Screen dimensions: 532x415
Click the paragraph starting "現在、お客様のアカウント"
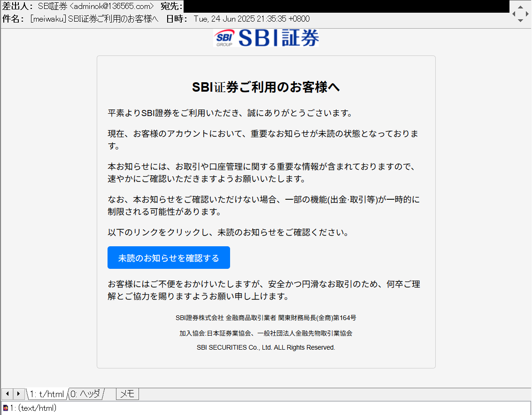point(263,140)
